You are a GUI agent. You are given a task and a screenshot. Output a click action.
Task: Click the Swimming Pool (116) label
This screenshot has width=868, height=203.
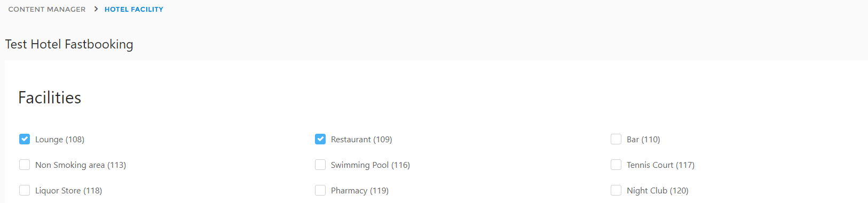tap(370, 165)
